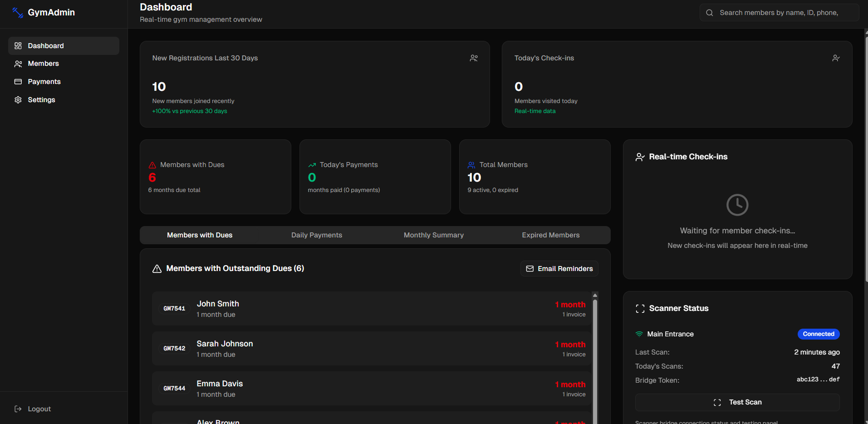The image size is (868, 424).
Task: Click the clock icon in Real-time Check-ins
Action: (x=737, y=205)
